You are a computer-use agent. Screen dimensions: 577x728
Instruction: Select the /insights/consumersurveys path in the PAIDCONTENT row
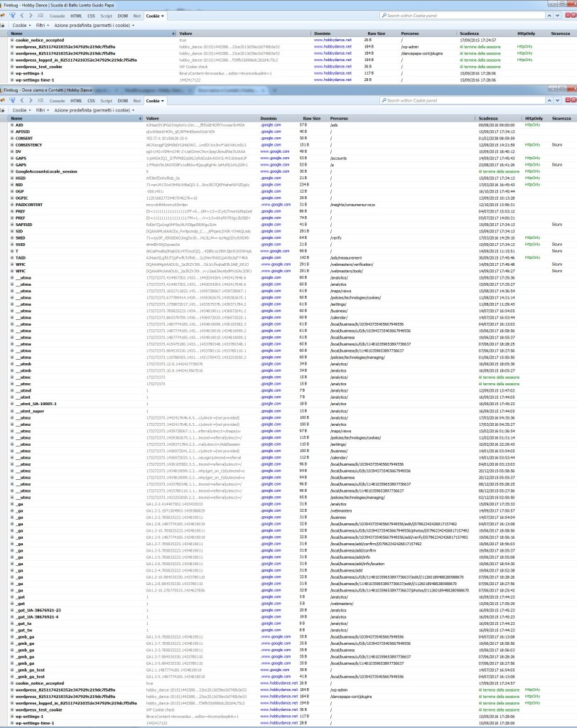click(352, 205)
